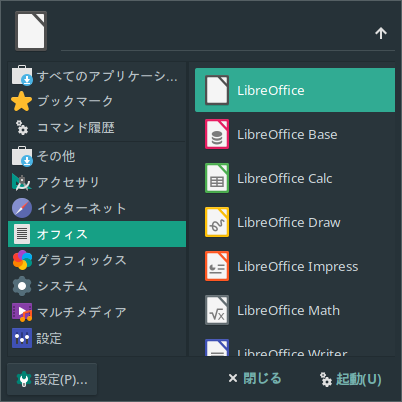The width and height of the screenshot is (402, 402).
Task: Select the LibreOffice Draw entry text
Action: pyautogui.click(x=289, y=222)
